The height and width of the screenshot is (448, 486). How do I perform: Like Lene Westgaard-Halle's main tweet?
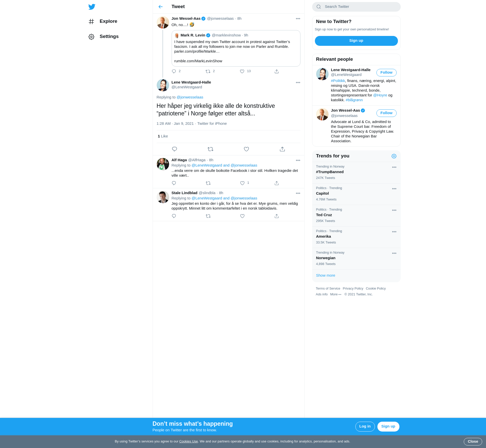(x=246, y=149)
